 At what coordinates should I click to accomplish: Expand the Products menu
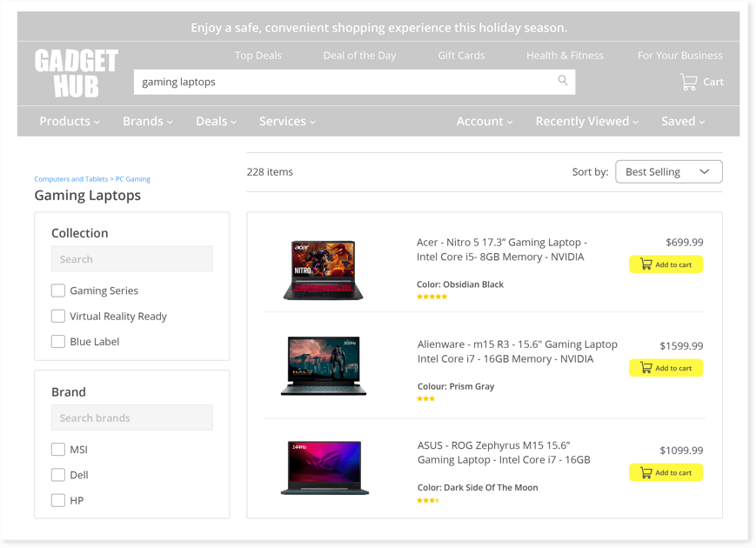click(70, 121)
